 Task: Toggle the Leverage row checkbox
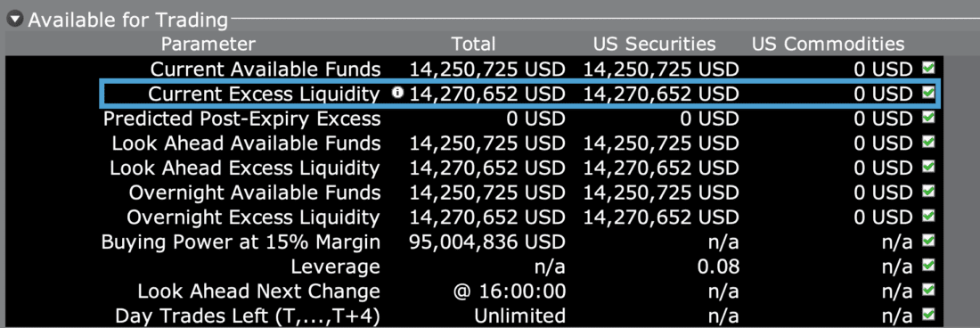[928, 266]
